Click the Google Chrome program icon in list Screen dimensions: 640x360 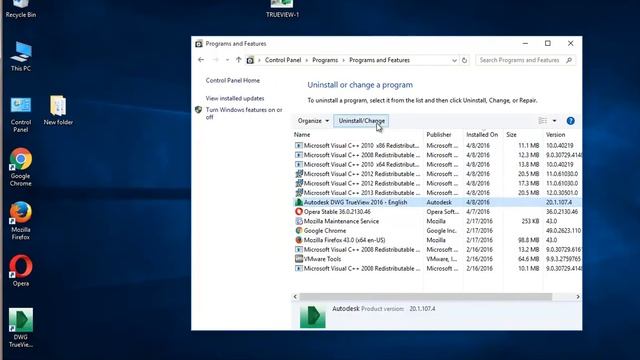point(299,231)
